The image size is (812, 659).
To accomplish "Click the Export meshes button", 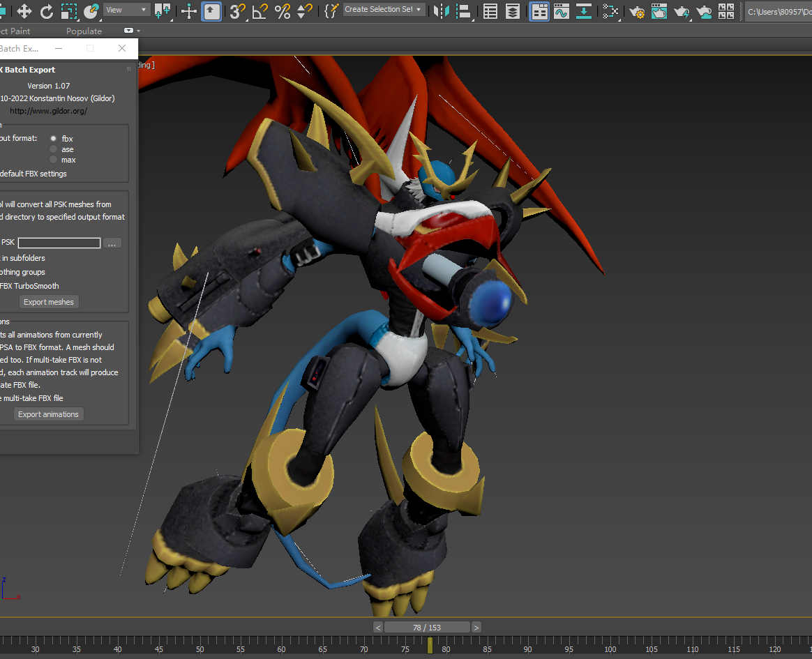I will (x=49, y=302).
